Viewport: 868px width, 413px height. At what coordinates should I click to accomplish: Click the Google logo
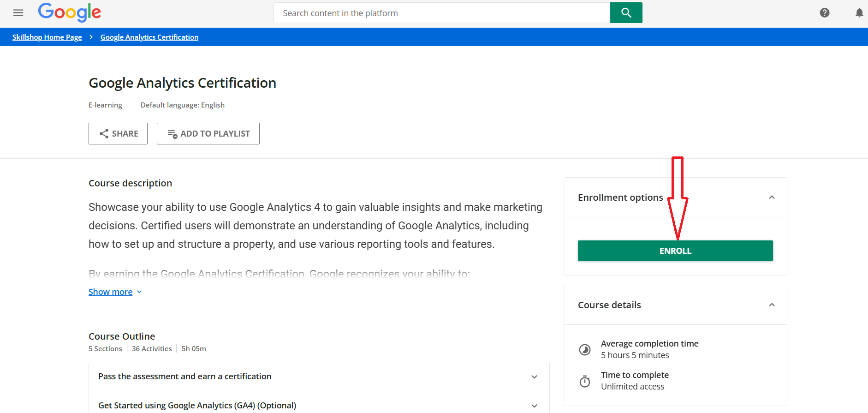70,12
